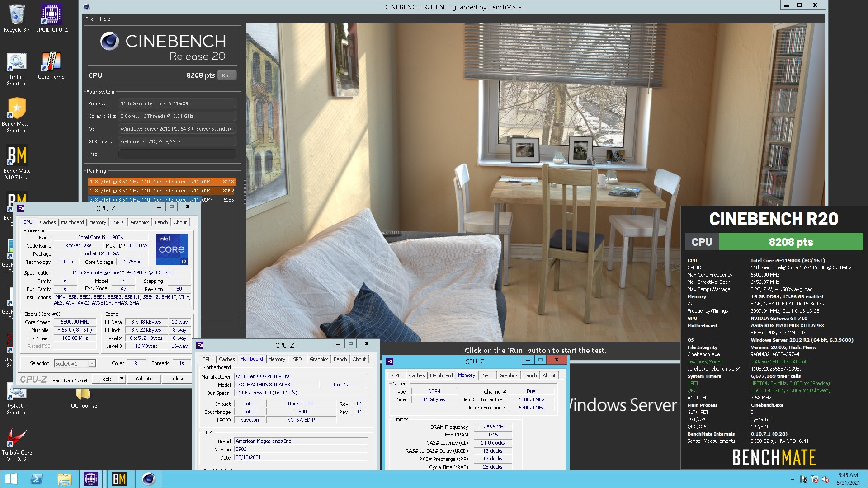Launch CPUID CPU-Z desktop icon

(52, 19)
